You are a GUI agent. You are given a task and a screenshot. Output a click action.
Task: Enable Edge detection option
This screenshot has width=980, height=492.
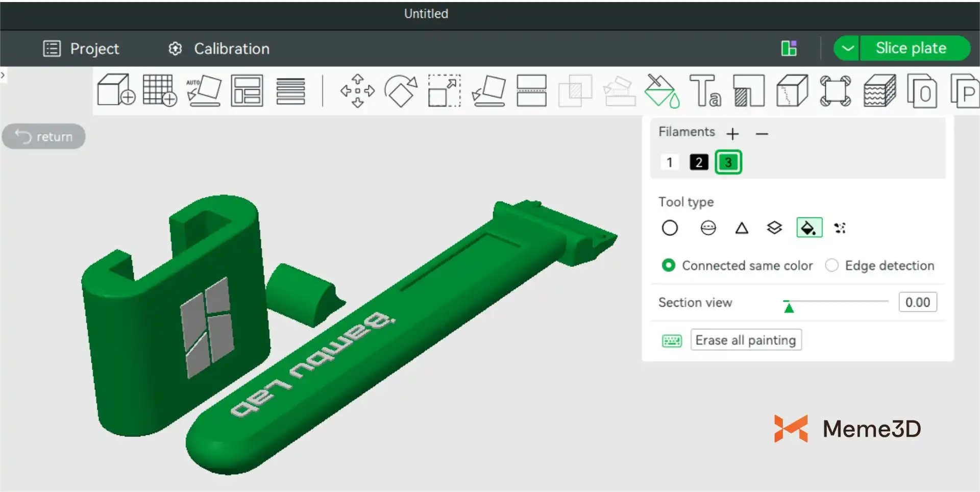tap(831, 265)
